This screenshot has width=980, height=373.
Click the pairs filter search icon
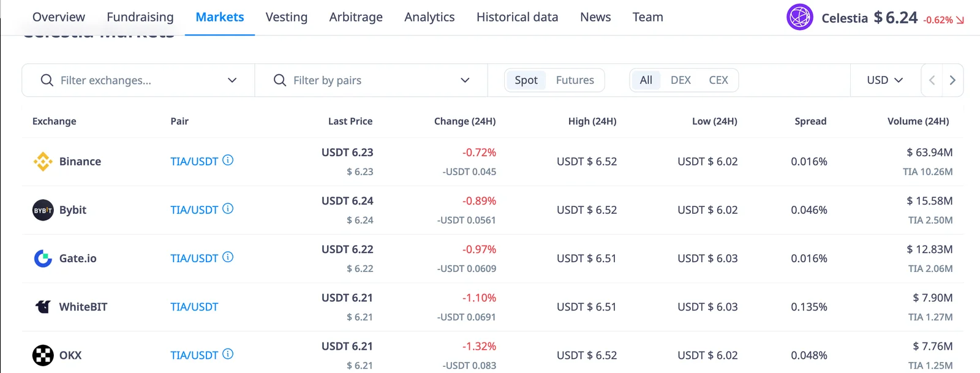click(280, 80)
